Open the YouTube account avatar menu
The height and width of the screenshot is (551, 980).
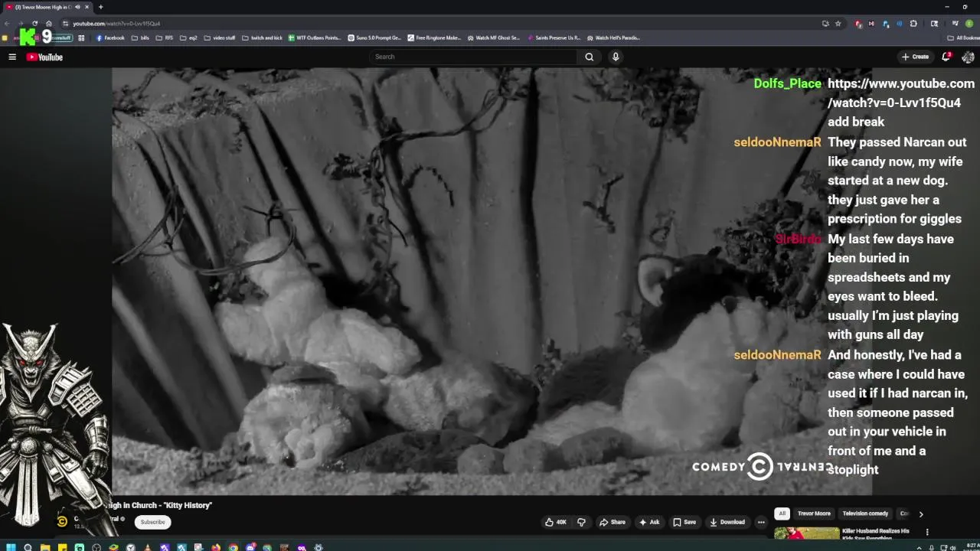pos(968,57)
